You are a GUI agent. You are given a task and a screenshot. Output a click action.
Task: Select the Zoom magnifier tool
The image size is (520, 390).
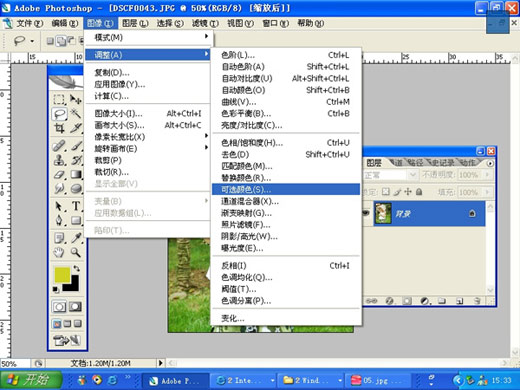pyautogui.click(x=76, y=252)
